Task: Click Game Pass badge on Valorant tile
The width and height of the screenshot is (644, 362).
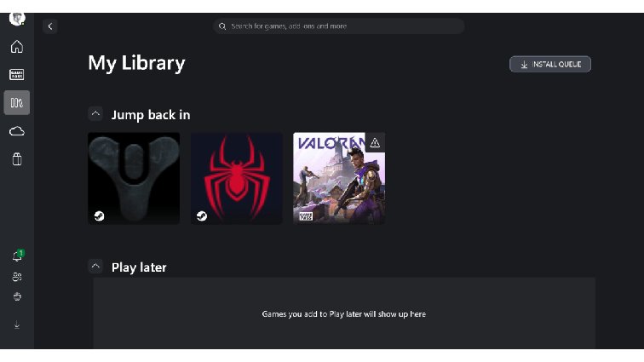Action: point(306,216)
